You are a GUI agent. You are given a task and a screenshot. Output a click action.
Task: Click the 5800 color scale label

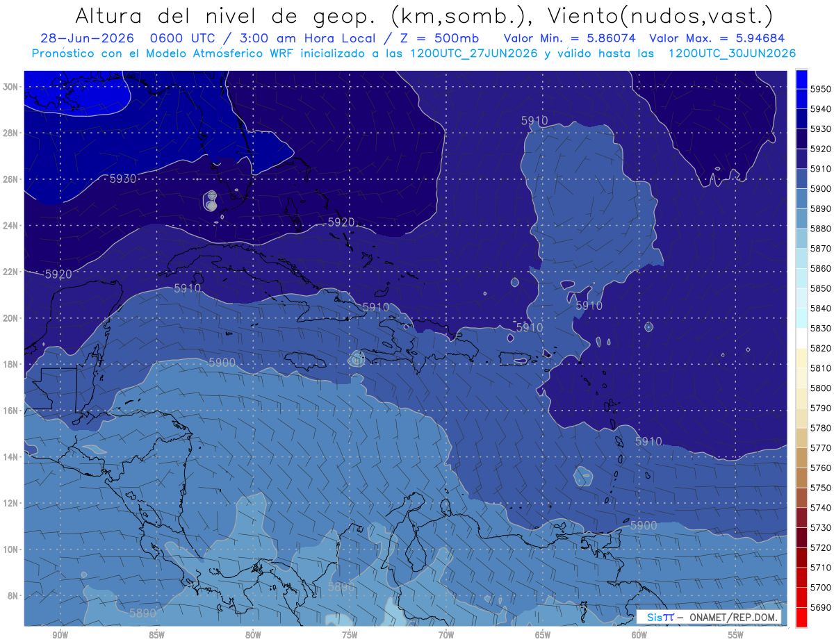pos(821,388)
